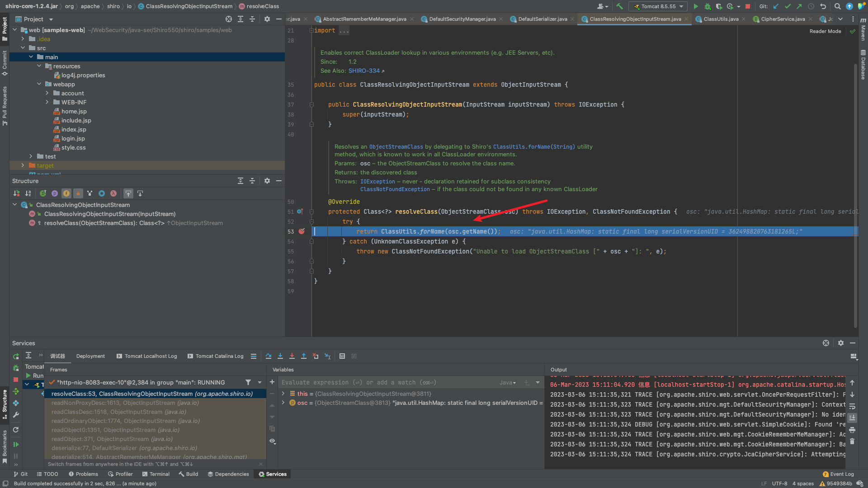Click Resume Program in Services sidebar

coord(16,445)
